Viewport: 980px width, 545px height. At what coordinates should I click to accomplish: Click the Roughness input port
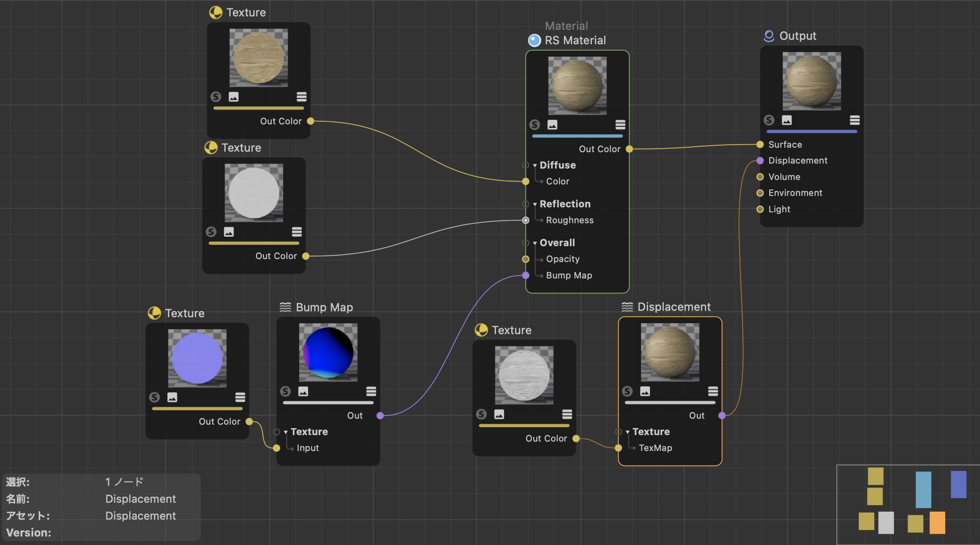(x=526, y=220)
